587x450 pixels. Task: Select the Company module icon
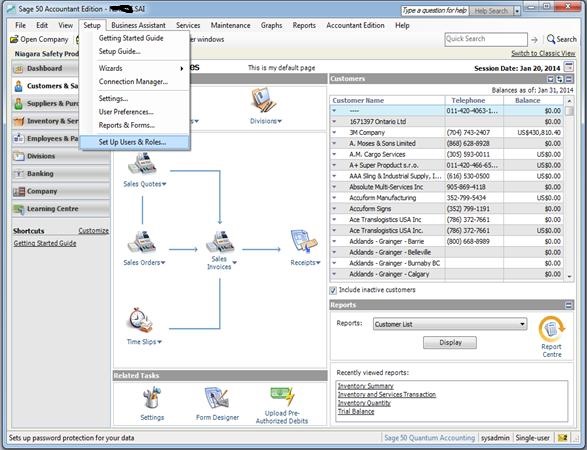tap(18, 191)
